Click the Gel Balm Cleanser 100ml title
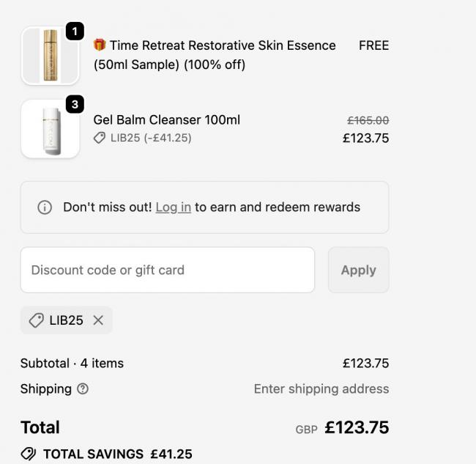This screenshot has height=464, width=476. pos(166,119)
